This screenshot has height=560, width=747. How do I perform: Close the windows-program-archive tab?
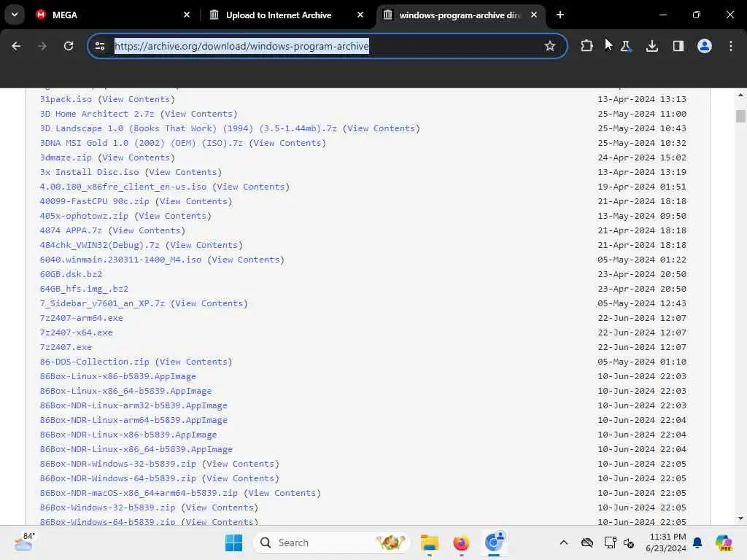click(x=534, y=15)
